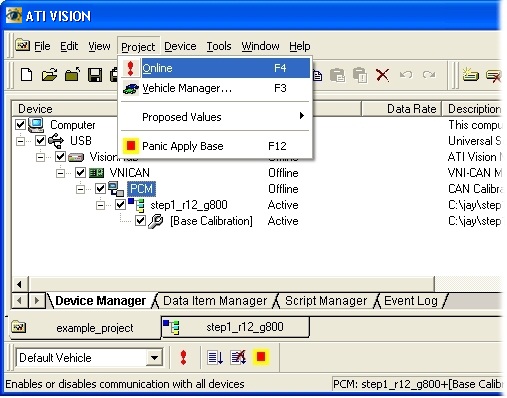Choose Panic Apply Base menu entry
Screen dimensions: 507x398
[215, 146]
